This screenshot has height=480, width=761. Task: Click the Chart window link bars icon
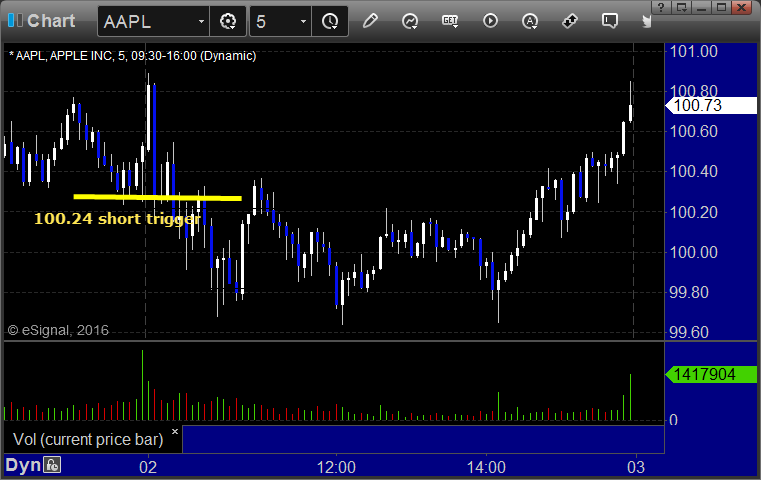coord(15,21)
